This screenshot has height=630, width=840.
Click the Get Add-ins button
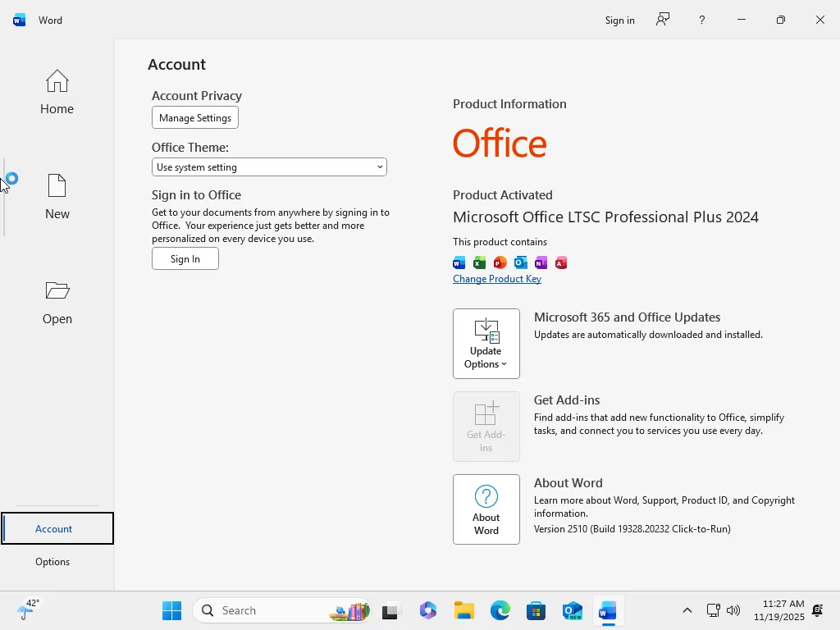[486, 427]
